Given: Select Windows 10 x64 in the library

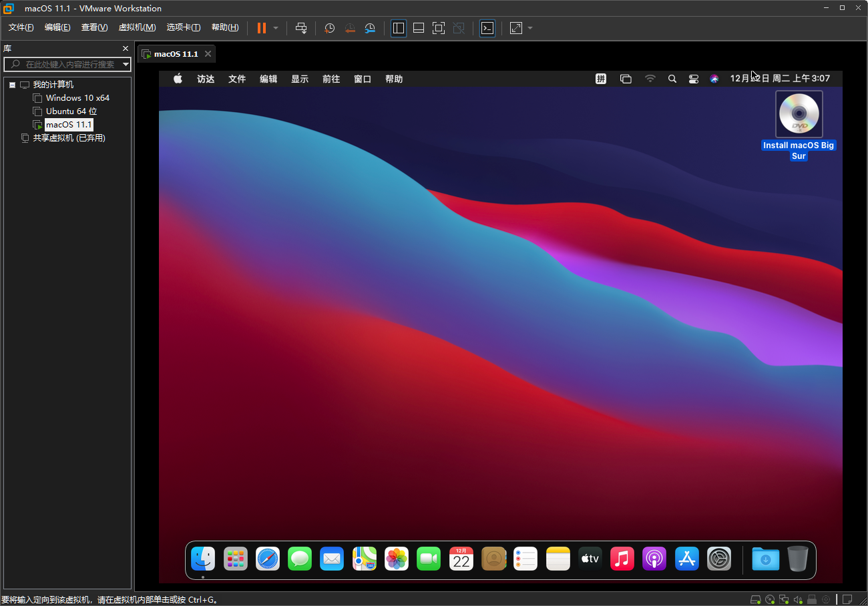Looking at the screenshot, I should [77, 98].
